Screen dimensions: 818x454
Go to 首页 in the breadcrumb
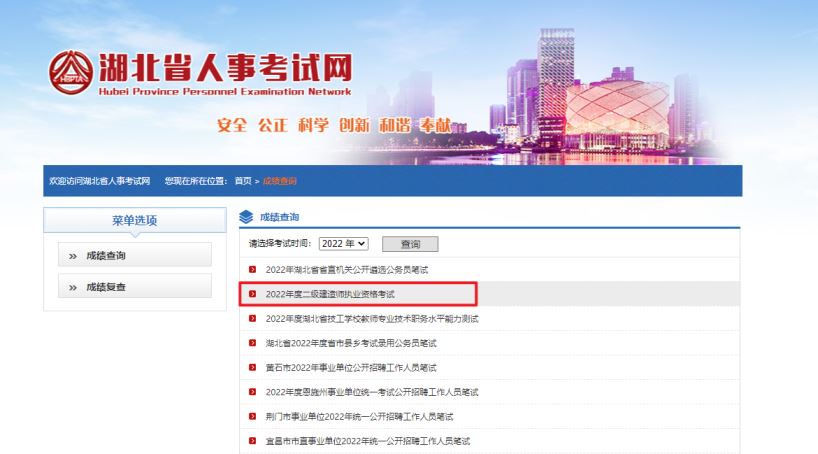coord(243,180)
